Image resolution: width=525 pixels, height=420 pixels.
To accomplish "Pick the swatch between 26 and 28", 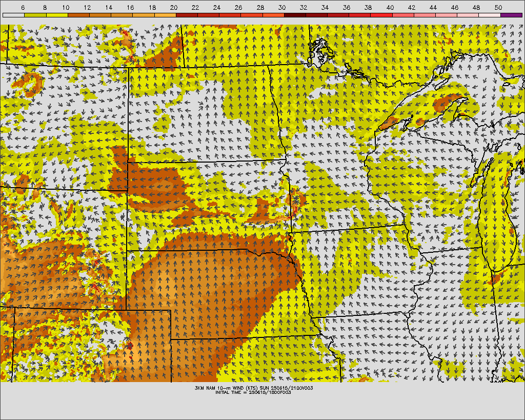I will click(x=252, y=15).
